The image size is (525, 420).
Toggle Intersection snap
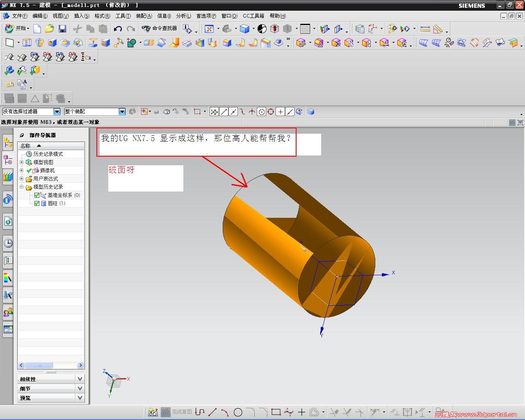pyautogui.click(x=252, y=112)
